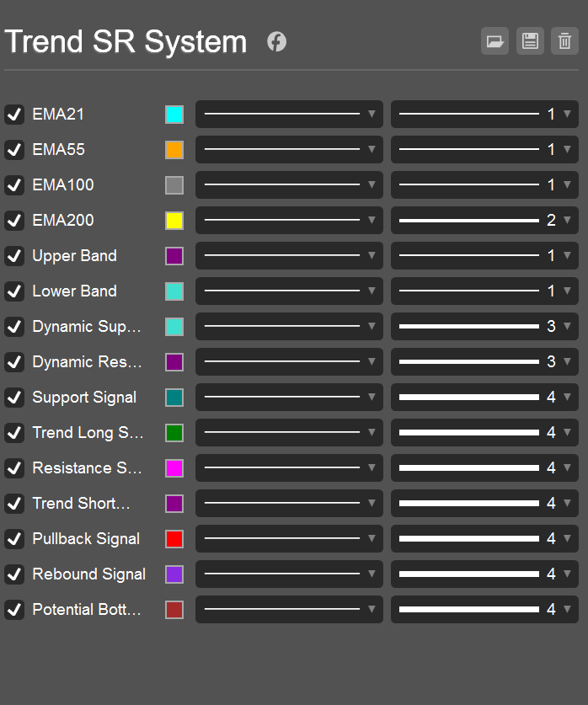588x705 pixels.
Task: Disable the Pullback Signal checkbox
Action: click(14, 539)
